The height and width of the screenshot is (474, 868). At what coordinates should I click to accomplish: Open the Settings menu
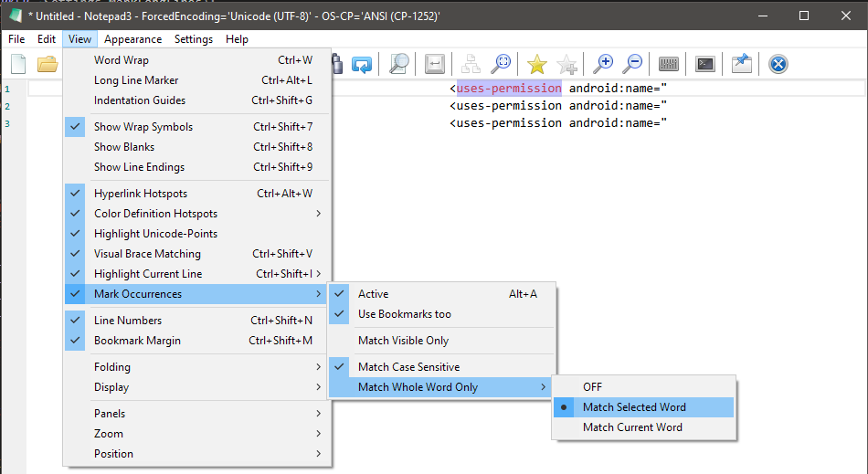[x=194, y=39]
